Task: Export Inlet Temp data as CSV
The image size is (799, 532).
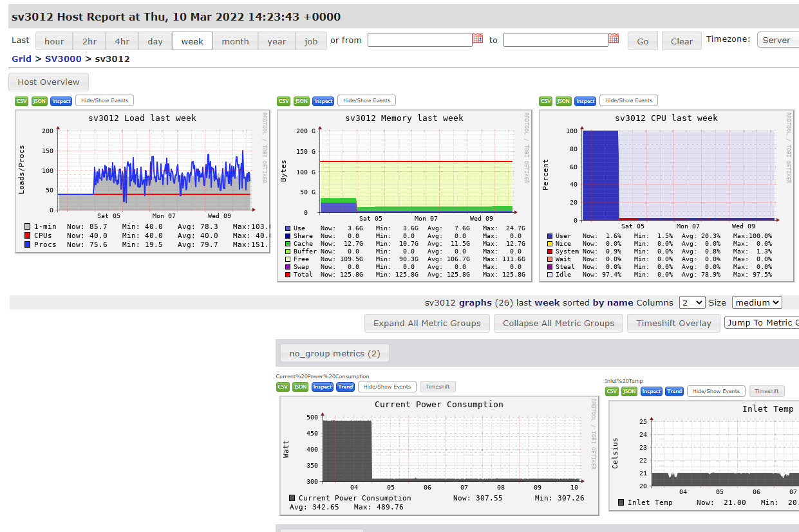Action: tap(611, 391)
